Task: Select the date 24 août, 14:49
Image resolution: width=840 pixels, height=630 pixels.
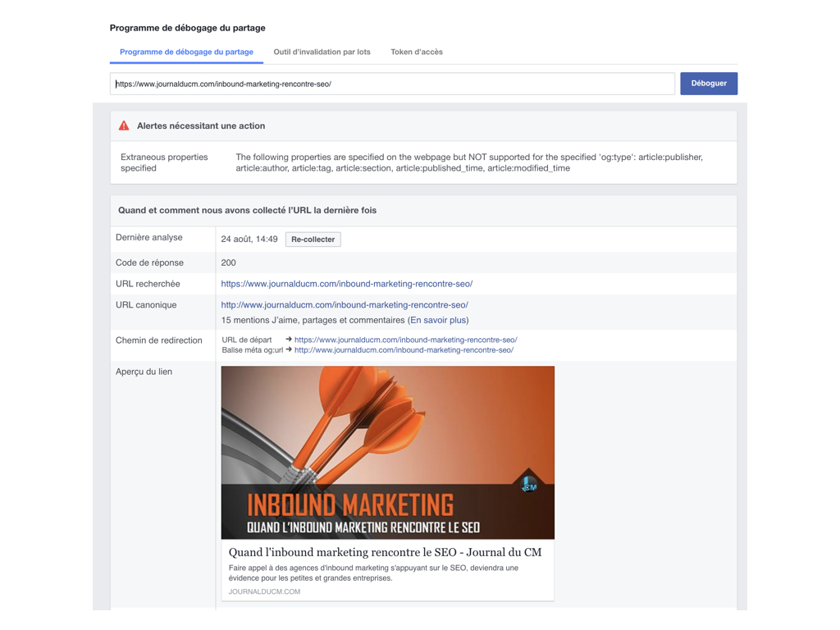Action: (x=249, y=240)
